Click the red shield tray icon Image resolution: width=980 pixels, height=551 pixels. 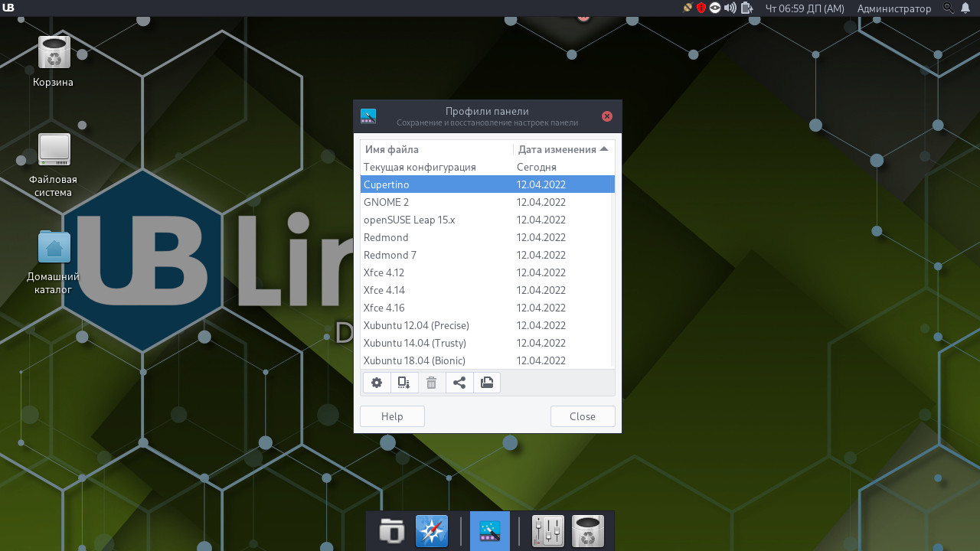701,8
